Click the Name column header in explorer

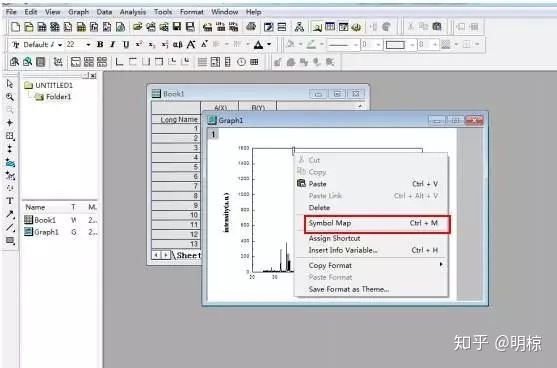click(35, 207)
